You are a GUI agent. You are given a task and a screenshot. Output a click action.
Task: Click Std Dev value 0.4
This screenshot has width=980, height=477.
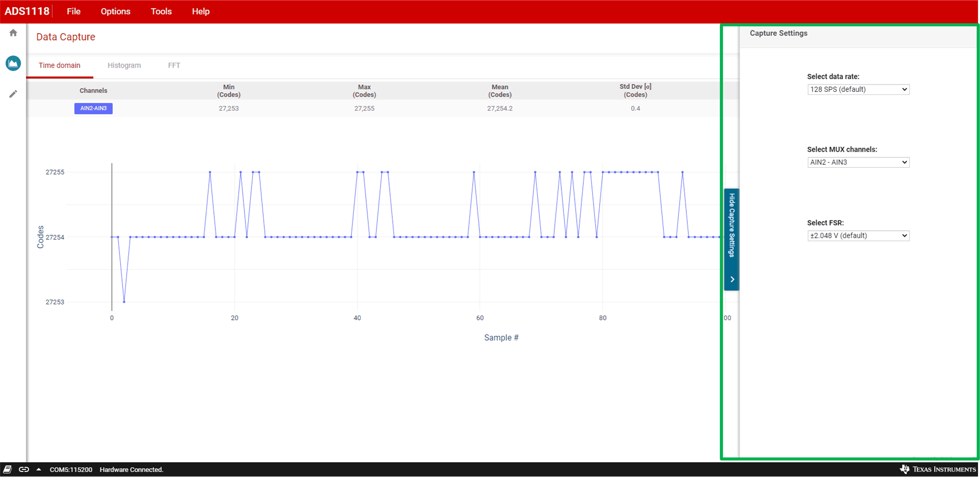(x=635, y=108)
